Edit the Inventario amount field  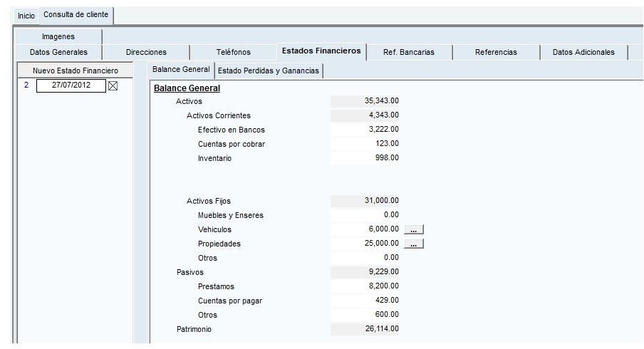[366, 158]
